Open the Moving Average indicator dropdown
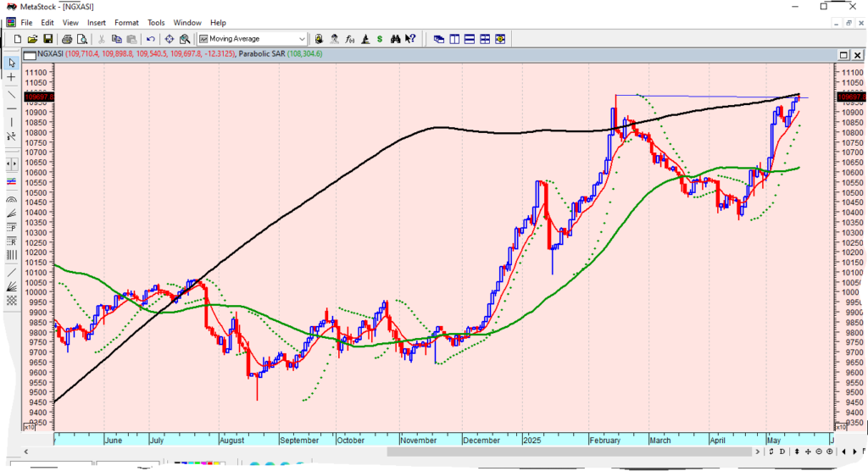Viewport: 868px width, 471px height. 302,39
